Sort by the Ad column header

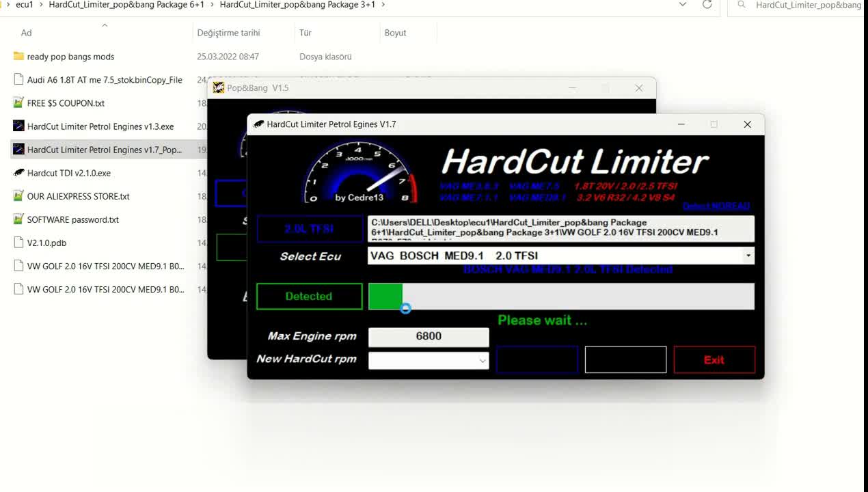[x=26, y=33]
